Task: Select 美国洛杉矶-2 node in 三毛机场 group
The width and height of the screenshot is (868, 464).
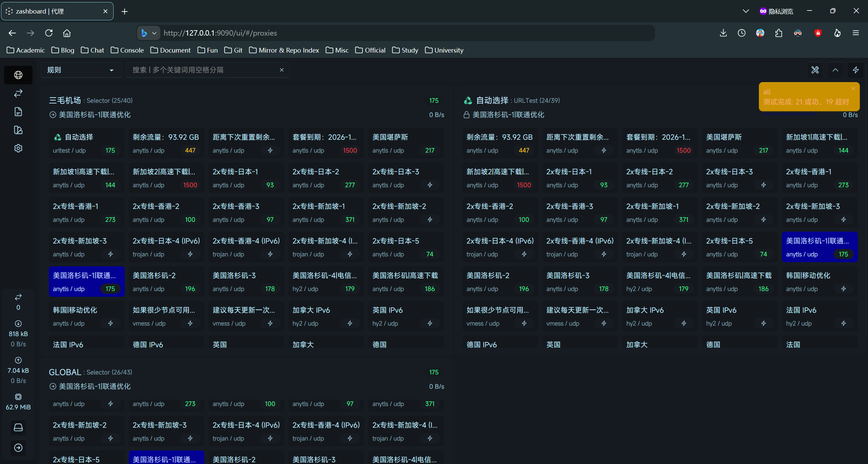Action: click(x=166, y=282)
